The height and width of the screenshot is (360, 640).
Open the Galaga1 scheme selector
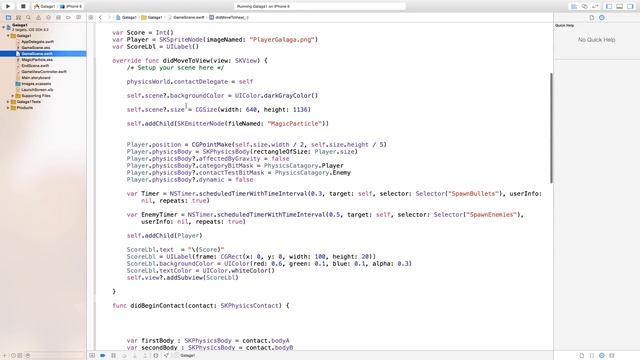pyautogui.click(x=45, y=7)
